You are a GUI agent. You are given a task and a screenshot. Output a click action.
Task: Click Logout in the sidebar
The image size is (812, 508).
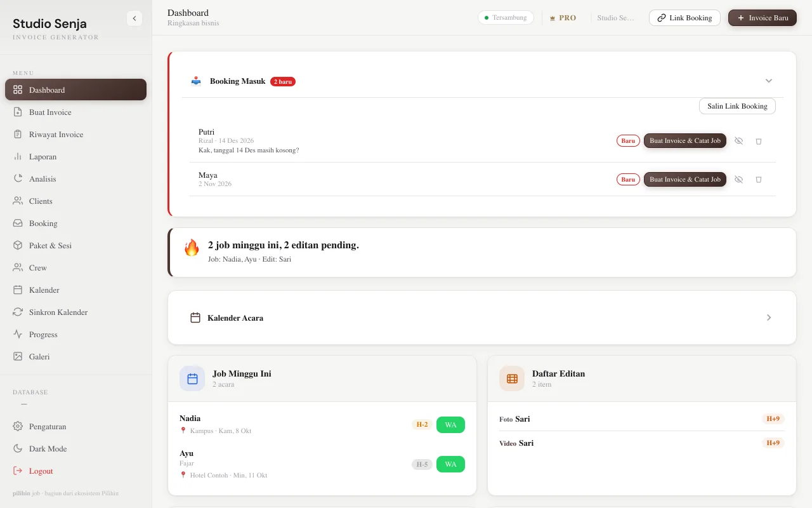(76, 471)
